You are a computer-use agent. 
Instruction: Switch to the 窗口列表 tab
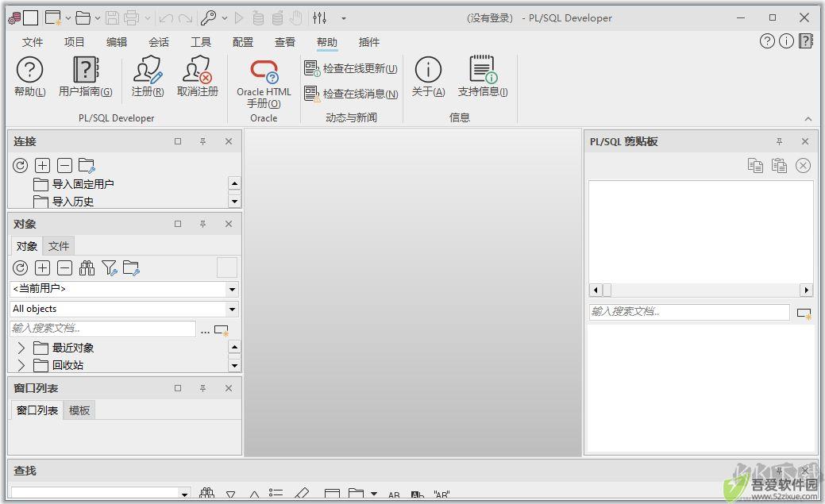(x=37, y=410)
